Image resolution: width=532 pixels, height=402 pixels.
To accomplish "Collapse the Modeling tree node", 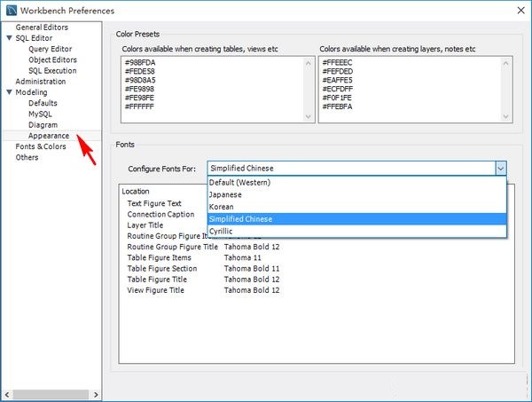I will coord(10,92).
